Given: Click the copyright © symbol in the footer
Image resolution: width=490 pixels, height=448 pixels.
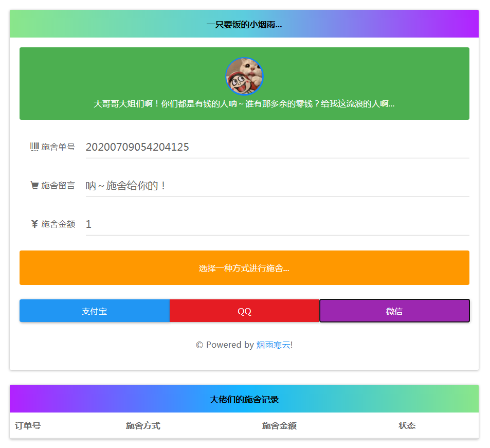Looking at the screenshot, I should (x=199, y=345).
